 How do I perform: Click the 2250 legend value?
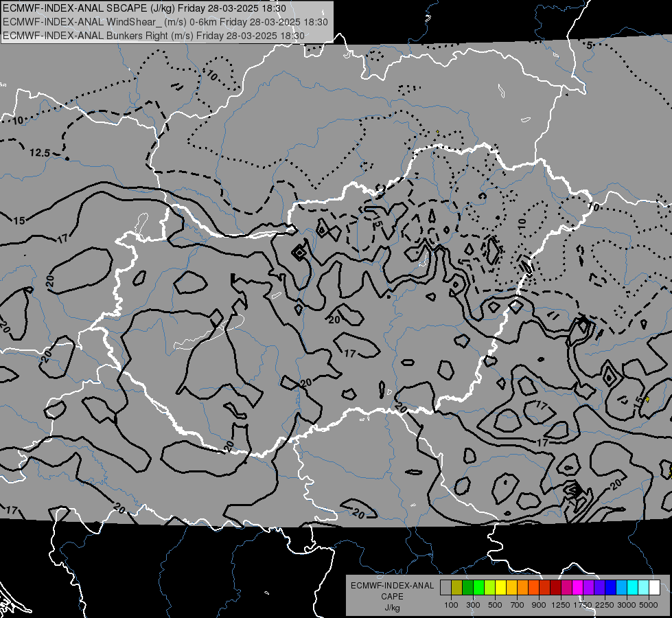(x=605, y=605)
